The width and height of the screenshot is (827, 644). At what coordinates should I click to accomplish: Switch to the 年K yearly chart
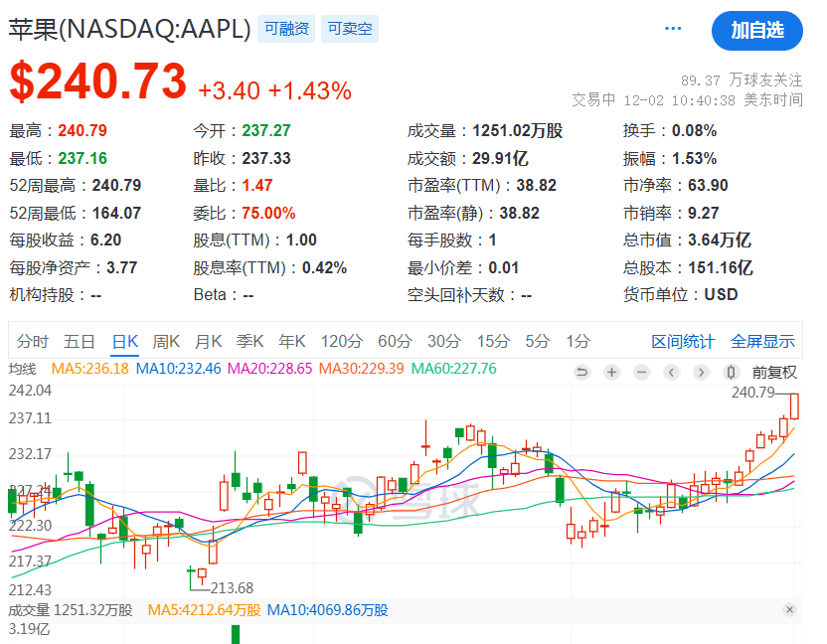click(292, 341)
